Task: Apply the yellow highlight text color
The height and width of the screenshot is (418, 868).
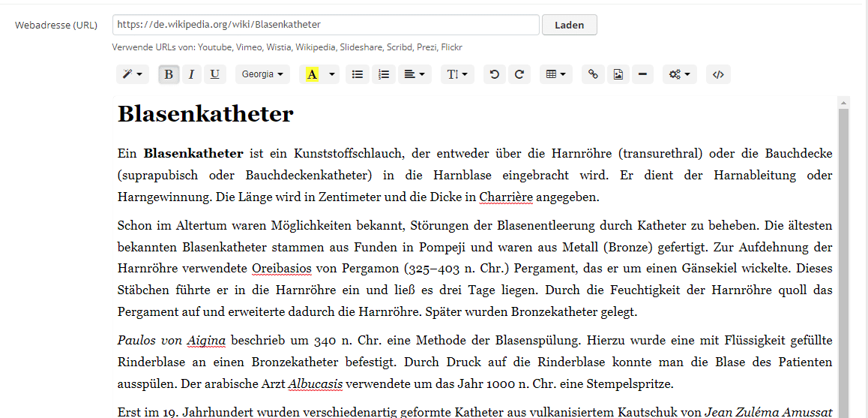Action: tap(313, 74)
